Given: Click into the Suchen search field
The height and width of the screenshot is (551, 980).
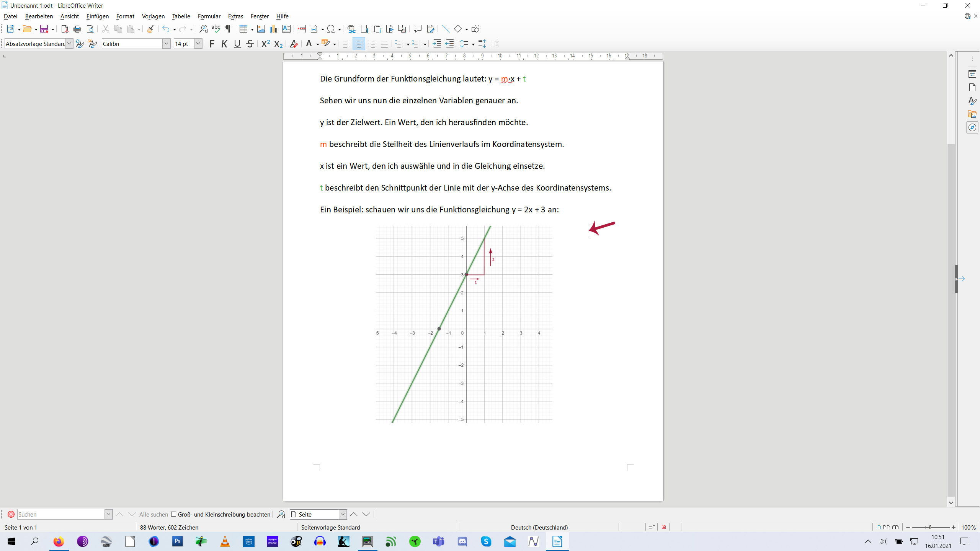Looking at the screenshot, I should point(60,515).
